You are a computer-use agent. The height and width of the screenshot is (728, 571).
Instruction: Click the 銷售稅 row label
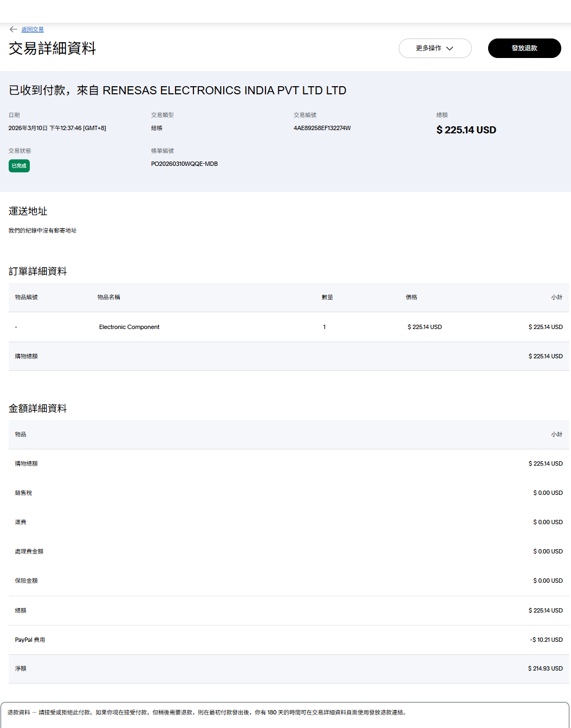click(23, 493)
